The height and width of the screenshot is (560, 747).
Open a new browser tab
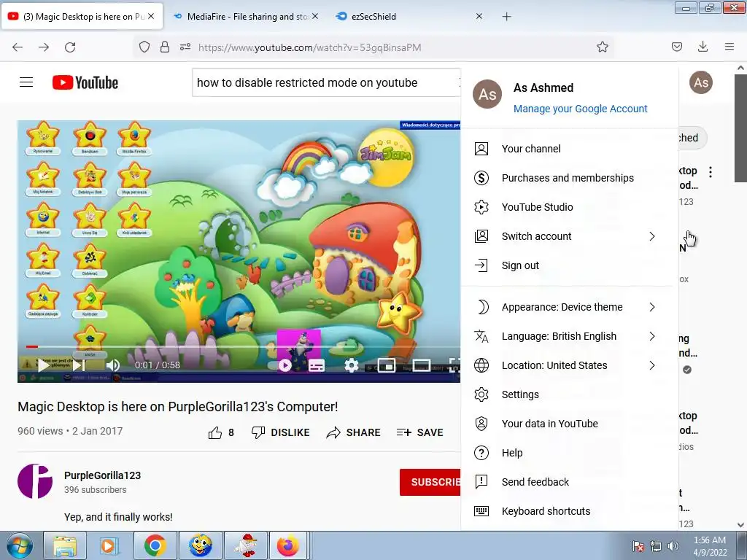coord(506,17)
